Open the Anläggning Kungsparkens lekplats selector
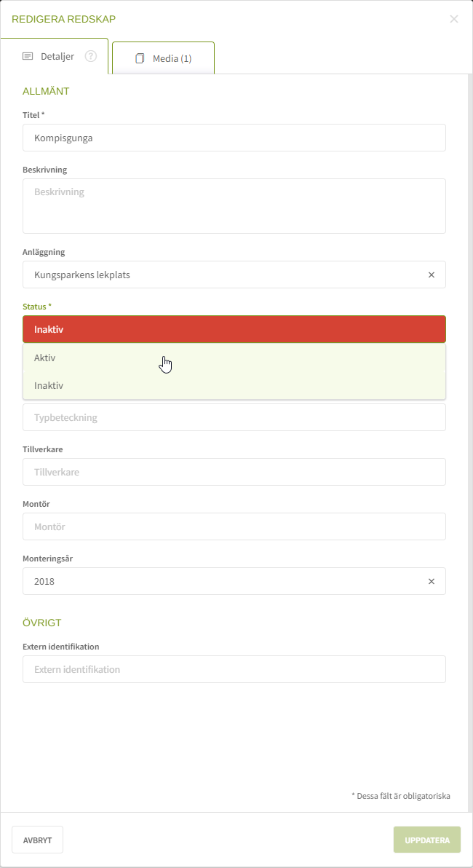473x868 pixels. [x=218, y=275]
